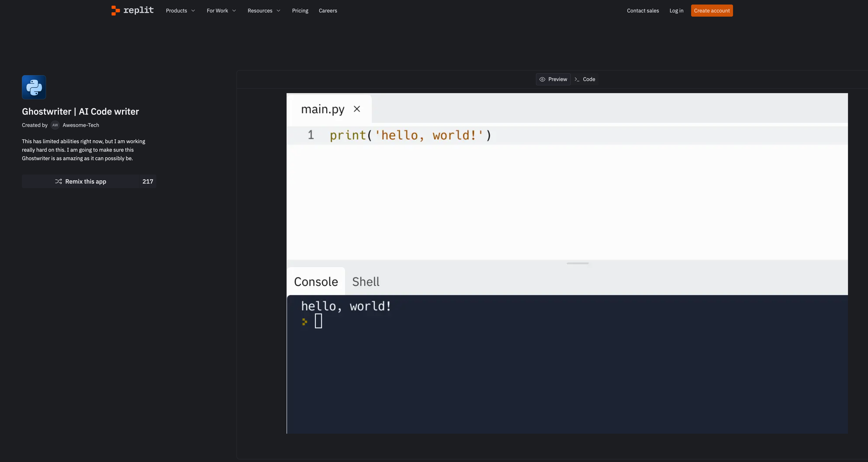The image size is (868, 462).
Task: Select the Console tab
Action: click(316, 282)
